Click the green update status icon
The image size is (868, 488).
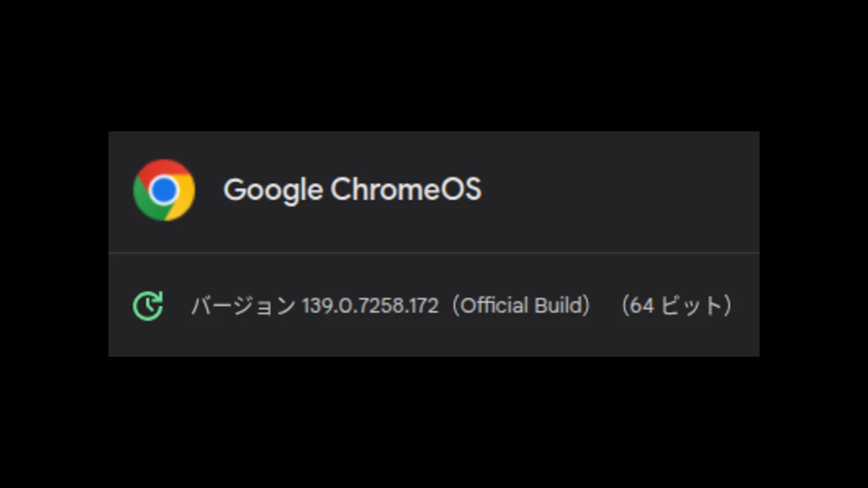pyautogui.click(x=148, y=306)
